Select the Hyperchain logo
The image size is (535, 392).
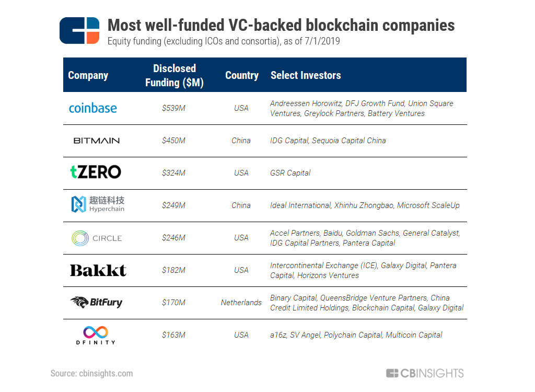[x=98, y=204]
